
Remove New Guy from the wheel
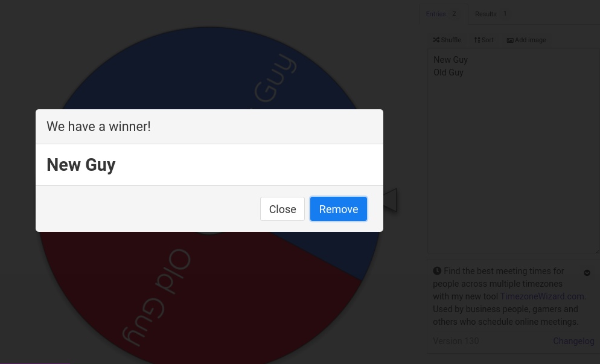pyautogui.click(x=339, y=209)
